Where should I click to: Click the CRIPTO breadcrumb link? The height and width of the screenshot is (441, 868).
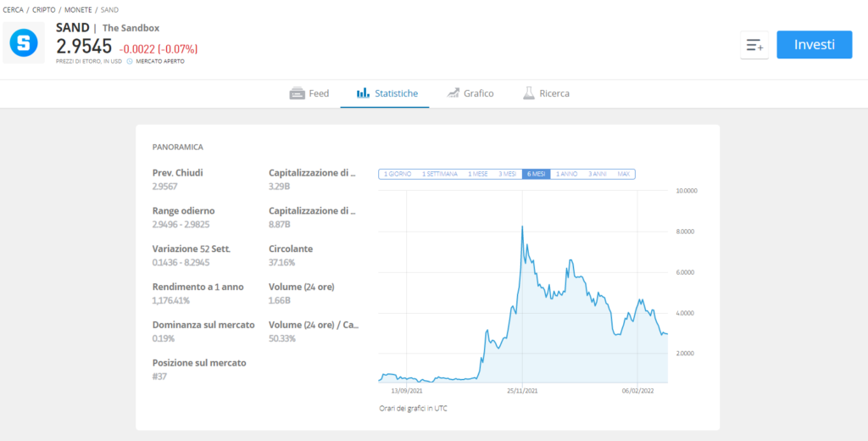[44, 10]
